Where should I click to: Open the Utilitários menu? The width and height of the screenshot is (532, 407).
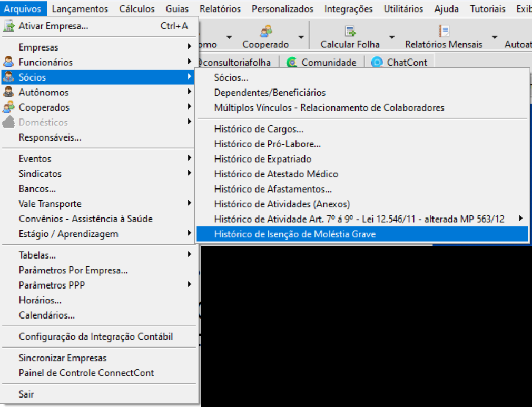click(x=403, y=8)
